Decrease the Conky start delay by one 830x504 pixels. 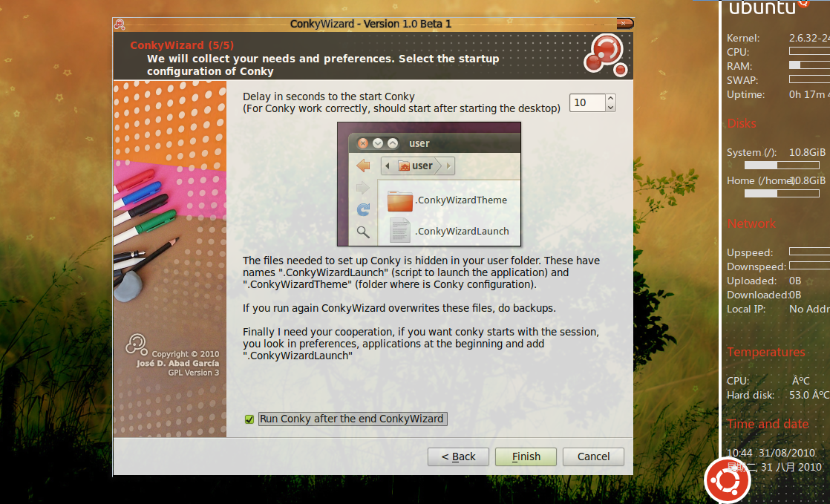point(611,108)
